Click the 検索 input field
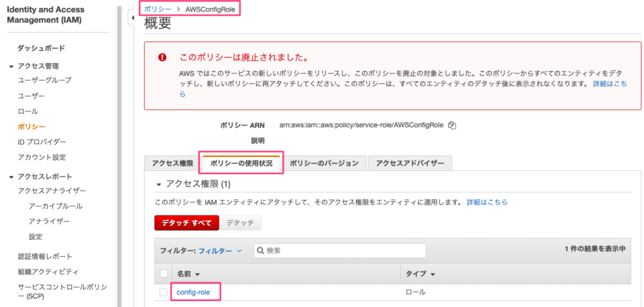 point(339,251)
